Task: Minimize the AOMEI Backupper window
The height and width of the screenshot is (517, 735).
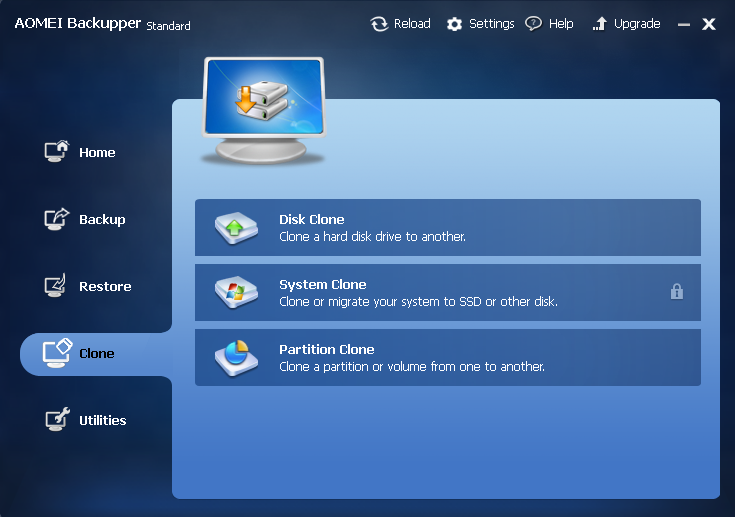Action: [684, 24]
